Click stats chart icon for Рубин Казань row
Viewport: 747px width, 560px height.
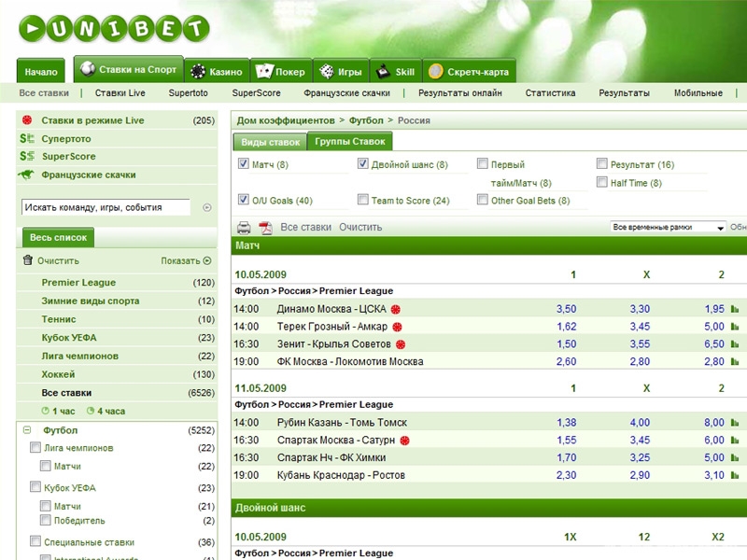735,423
